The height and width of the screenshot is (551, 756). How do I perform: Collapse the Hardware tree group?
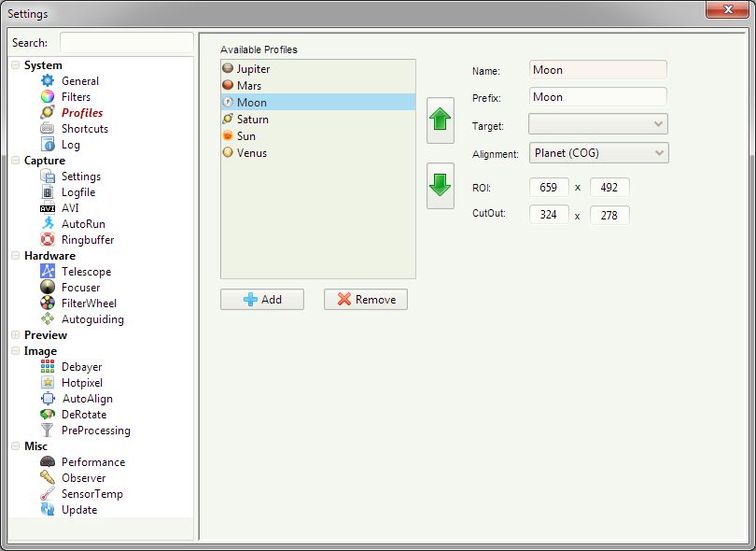pyautogui.click(x=16, y=255)
